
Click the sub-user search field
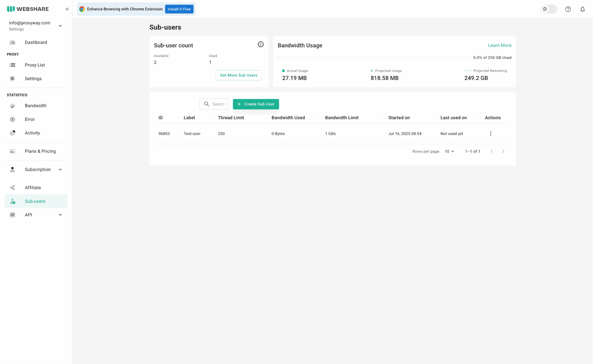pos(214,104)
